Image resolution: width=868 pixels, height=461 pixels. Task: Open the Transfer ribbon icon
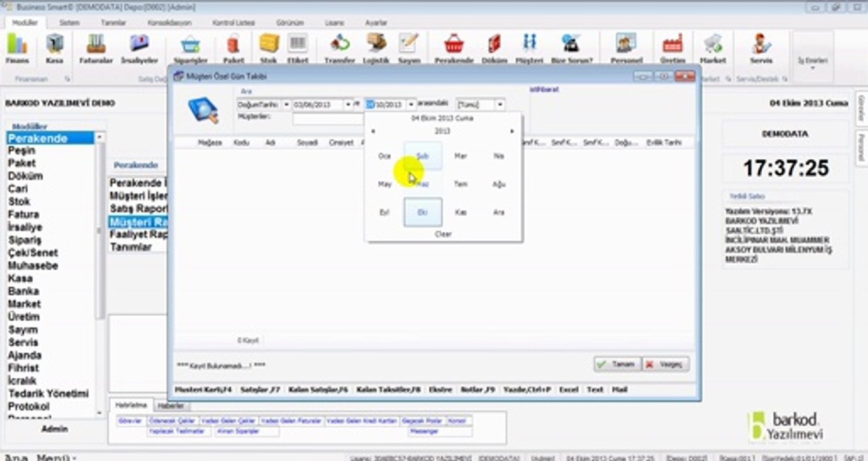click(340, 48)
